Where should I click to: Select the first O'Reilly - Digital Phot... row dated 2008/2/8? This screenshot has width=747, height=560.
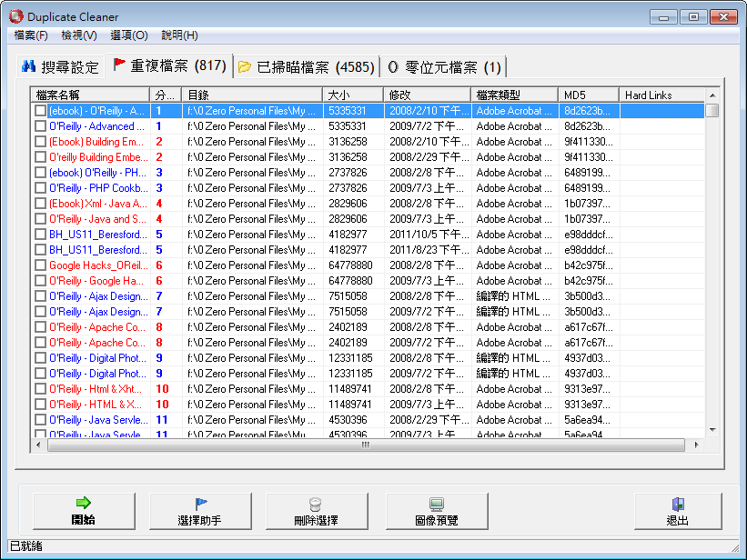(368, 358)
